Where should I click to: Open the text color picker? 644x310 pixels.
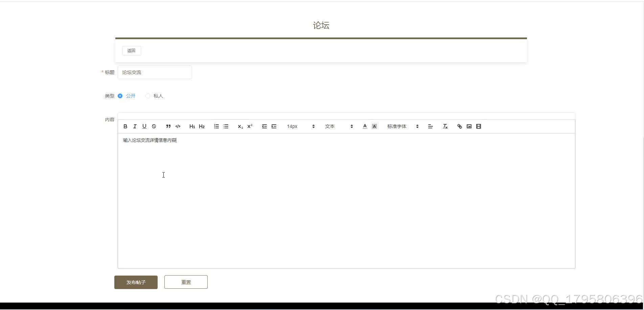click(365, 126)
